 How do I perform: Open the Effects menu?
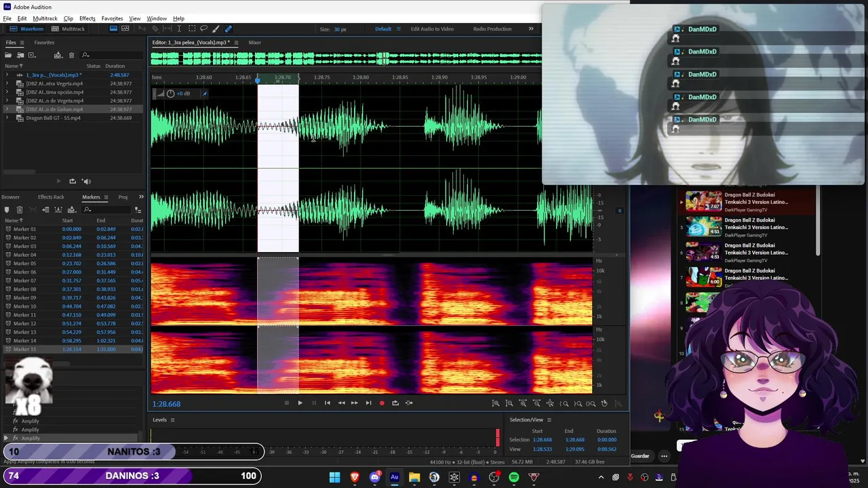pos(87,18)
